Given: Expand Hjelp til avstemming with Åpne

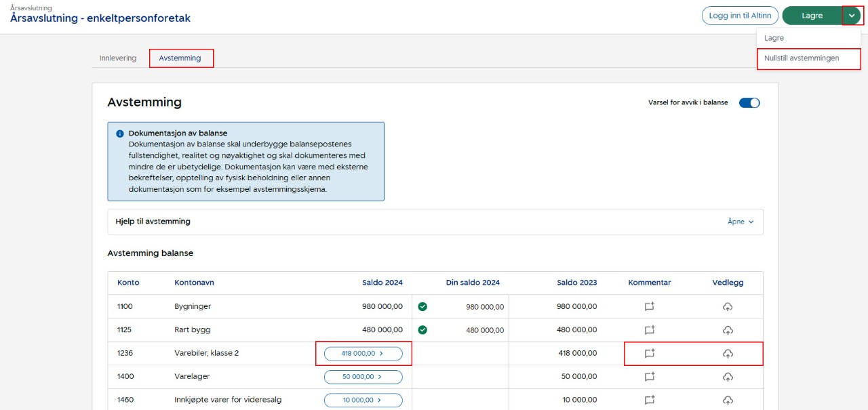Looking at the screenshot, I should pyautogui.click(x=741, y=222).
